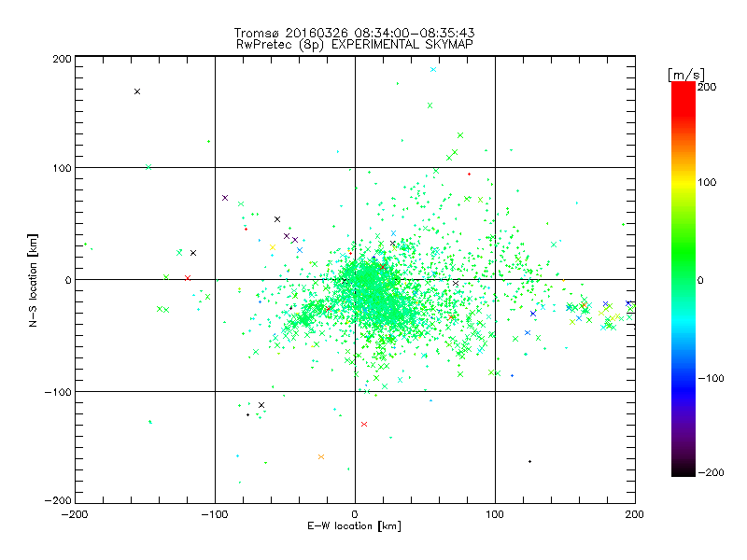Select the lone black dot in the lower-right quadrant

click(529, 461)
